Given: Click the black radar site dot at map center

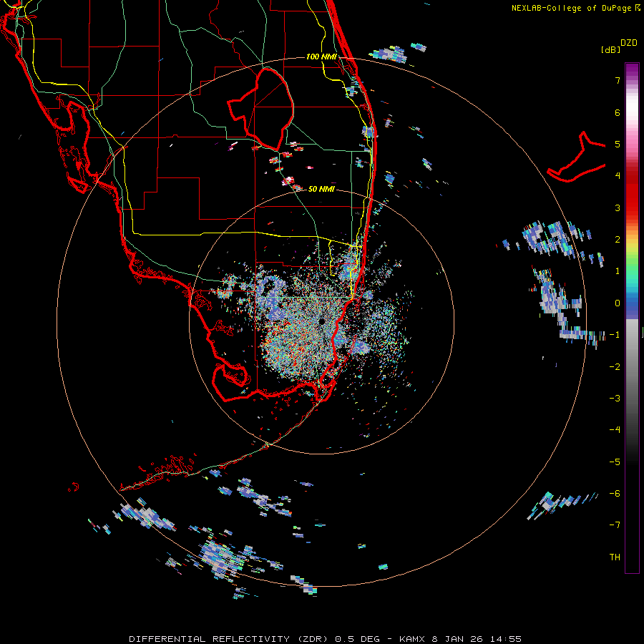Looking at the screenshot, I should (x=321, y=321).
